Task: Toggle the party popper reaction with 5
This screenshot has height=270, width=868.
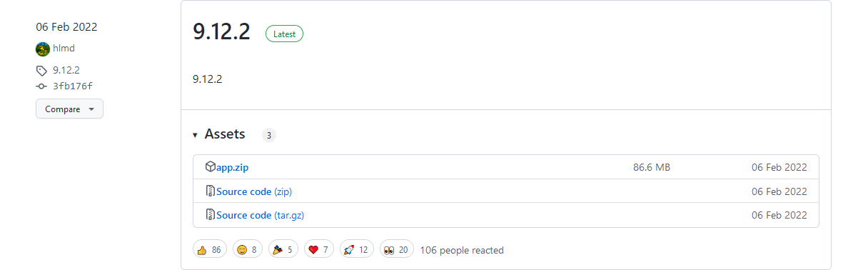Action: coord(283,249)
